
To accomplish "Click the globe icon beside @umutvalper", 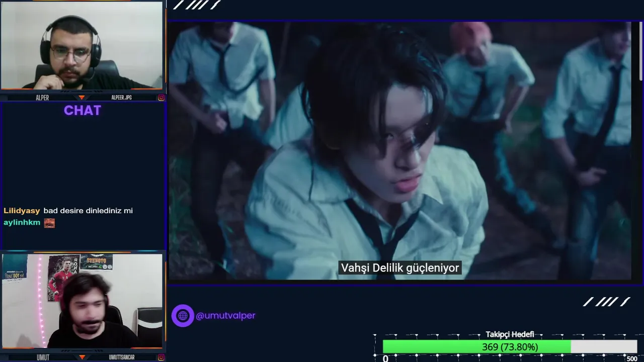I will (183, 316).
